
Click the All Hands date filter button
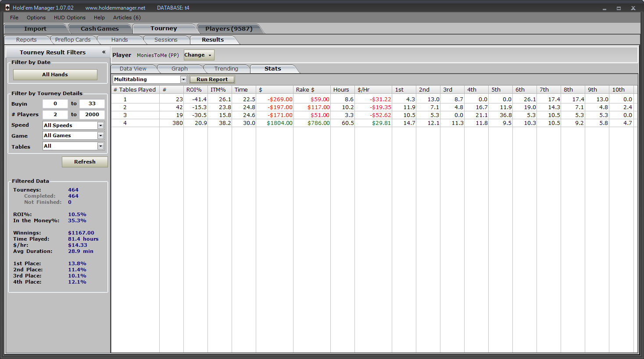coord(55,75)
